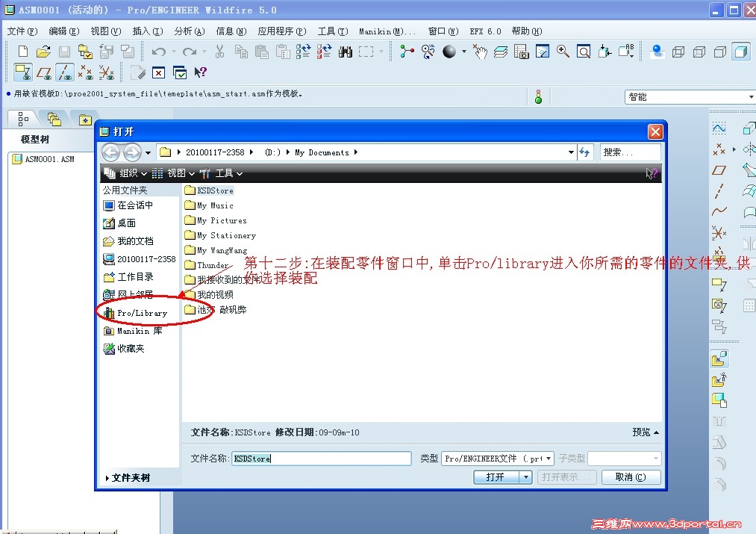Click the folder browser tab icon

54,119
